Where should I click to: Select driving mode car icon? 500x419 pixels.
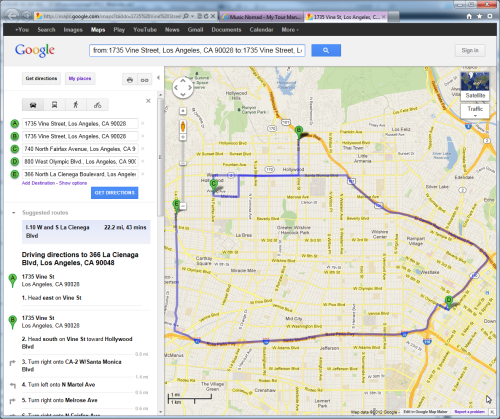(x=33, y=105)
